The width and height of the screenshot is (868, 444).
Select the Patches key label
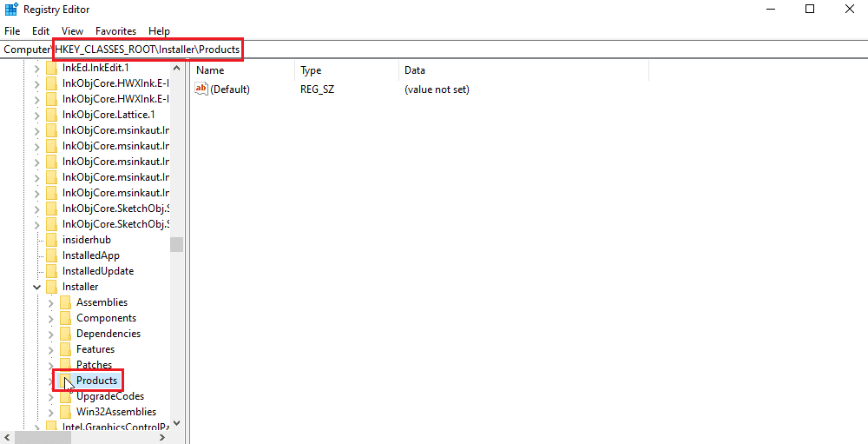click(94, 365)
